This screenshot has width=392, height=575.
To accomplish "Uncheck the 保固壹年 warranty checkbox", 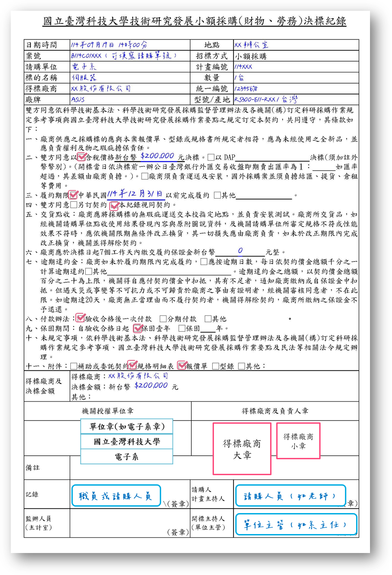I will coord(137,328).
